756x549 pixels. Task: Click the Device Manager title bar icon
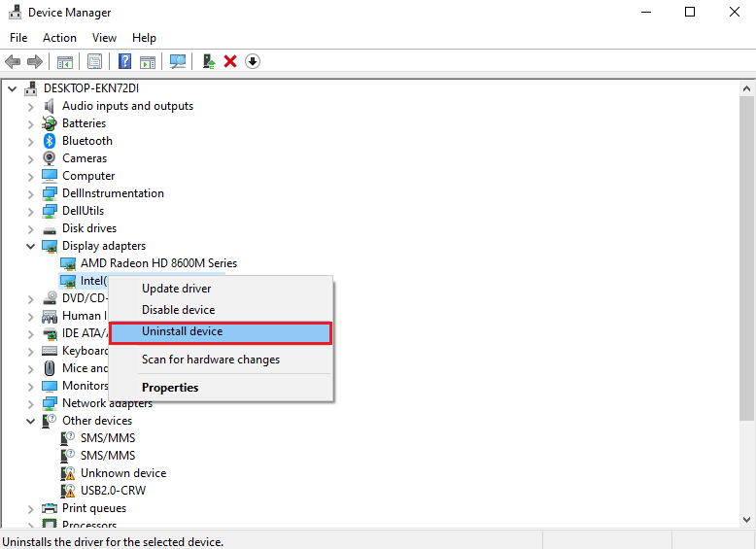point(15,12)
